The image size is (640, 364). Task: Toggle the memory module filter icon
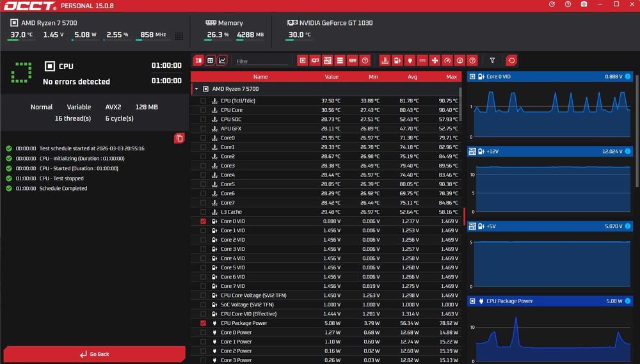point(353,61)
